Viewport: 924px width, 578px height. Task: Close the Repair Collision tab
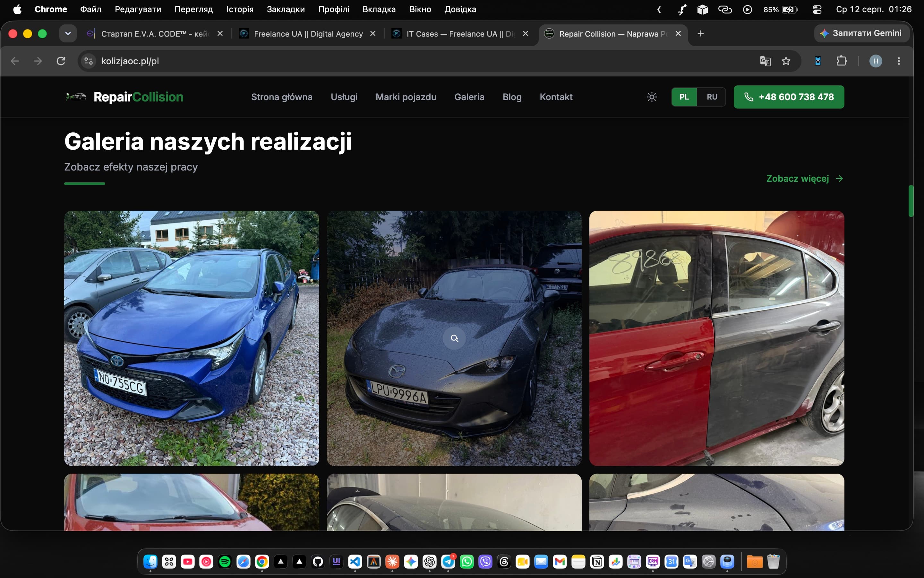(x=678, y=34)
